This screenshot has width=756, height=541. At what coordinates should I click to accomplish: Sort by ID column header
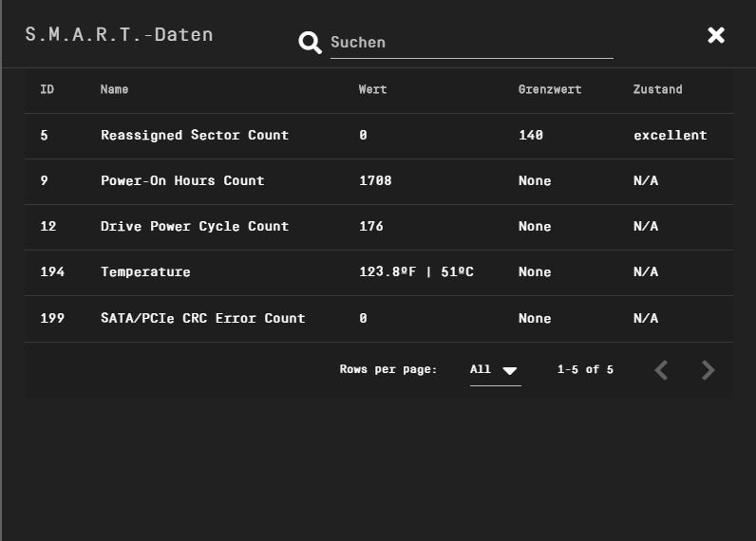click(47, 89)
